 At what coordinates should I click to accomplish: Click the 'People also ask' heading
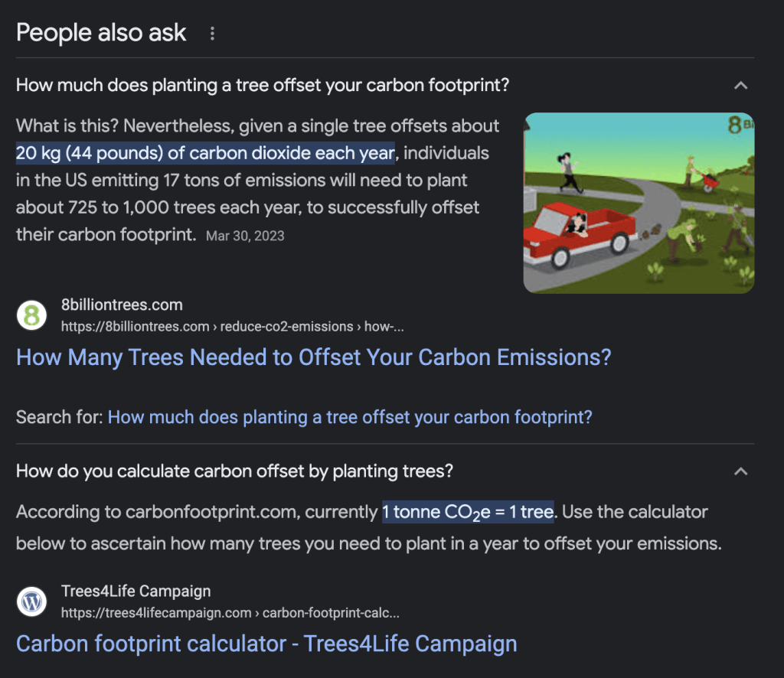[x=101, y=33]
